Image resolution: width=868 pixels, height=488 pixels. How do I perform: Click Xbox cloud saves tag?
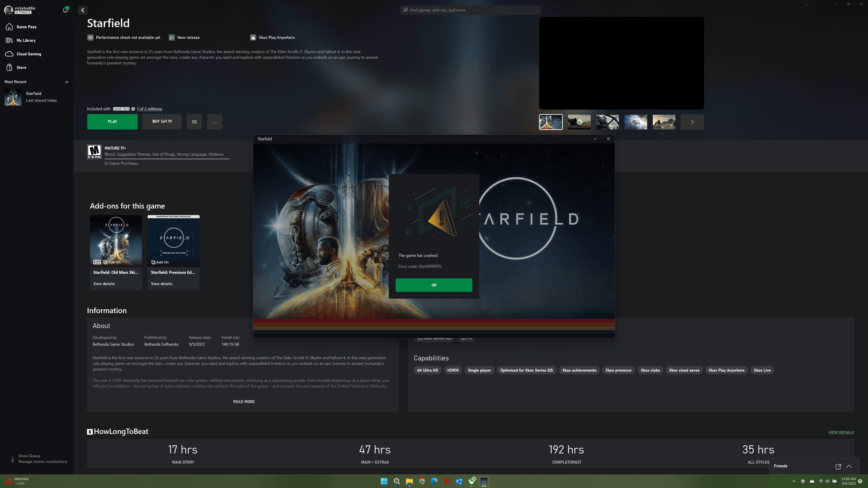click(684, 370)
